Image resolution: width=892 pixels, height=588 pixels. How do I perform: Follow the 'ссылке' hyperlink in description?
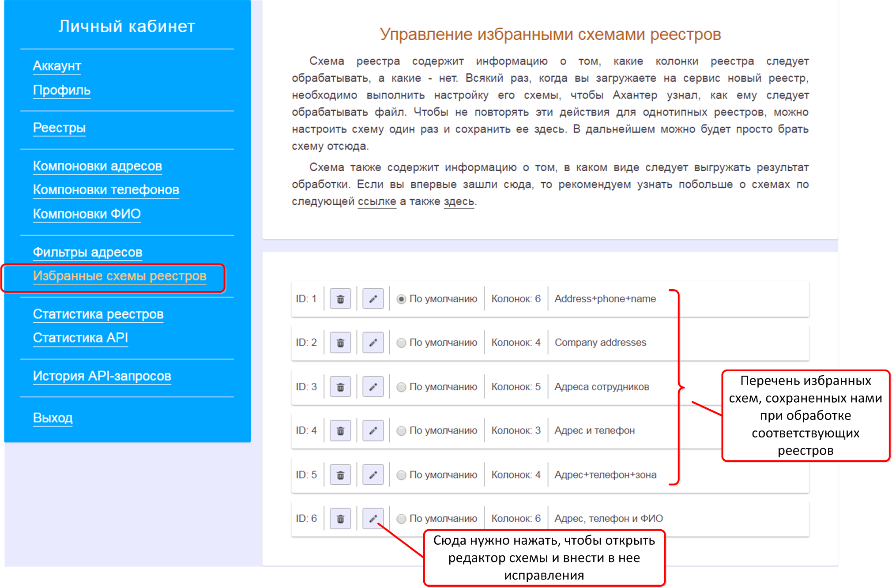pos(376,201)
